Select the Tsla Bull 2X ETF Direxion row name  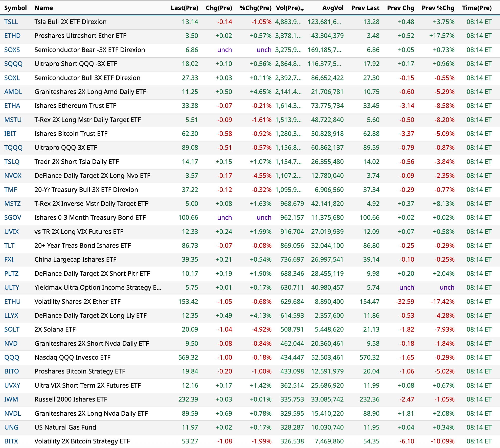70,22
